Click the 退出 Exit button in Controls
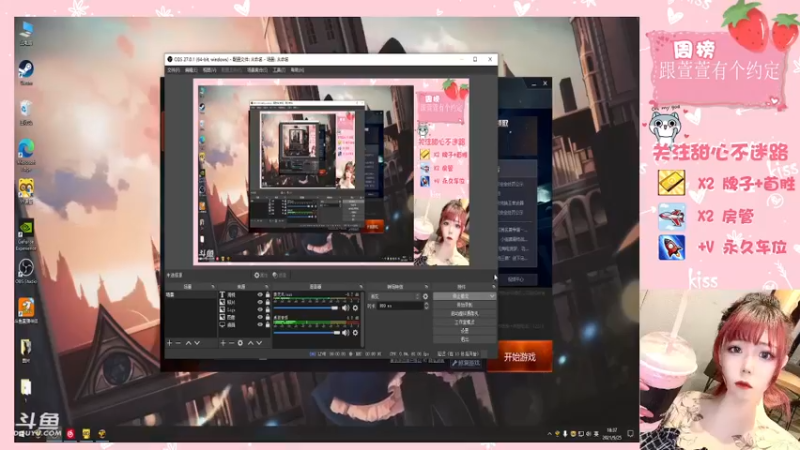 [464, 339]
